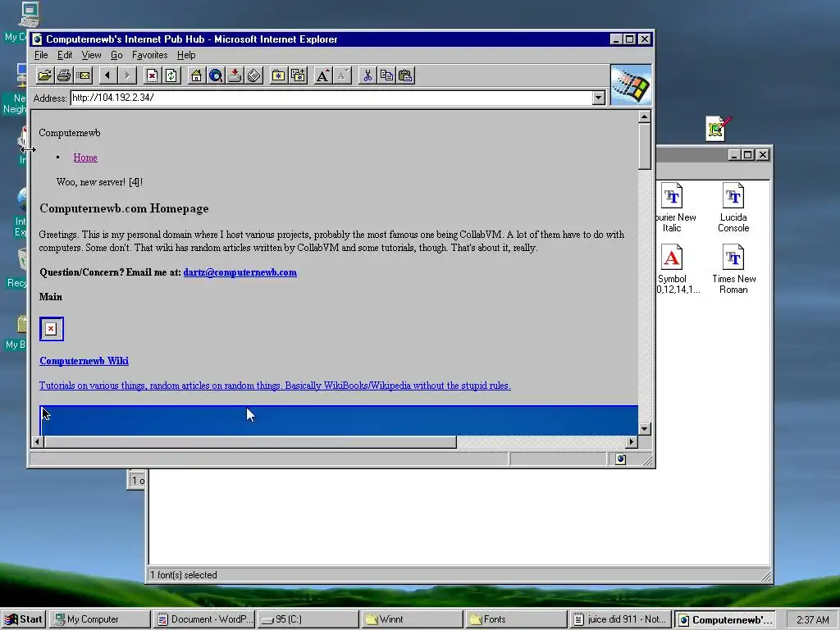Click the Open file toolbar icon
The height and width of the screenshot is (630, 840).
[x=45, y=75]
